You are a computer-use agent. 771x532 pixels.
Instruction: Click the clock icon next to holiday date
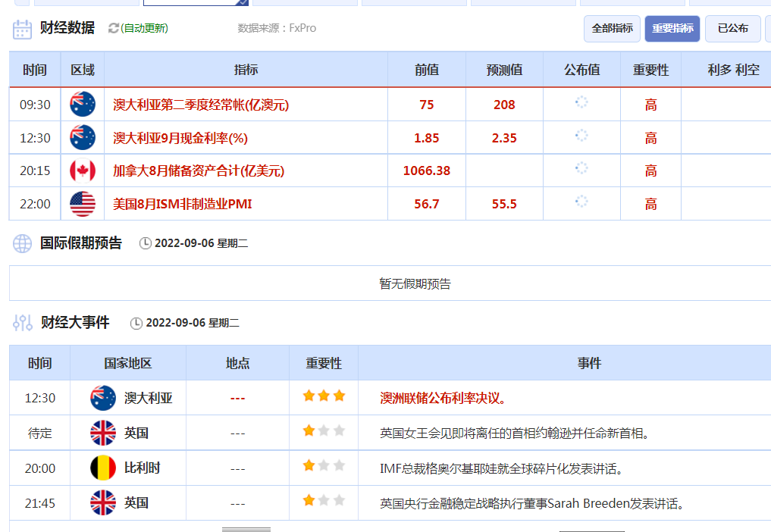pos(146,243)
